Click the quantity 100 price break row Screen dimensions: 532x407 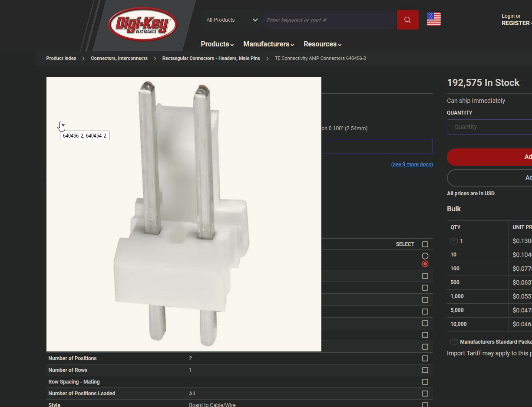[489, 269]
